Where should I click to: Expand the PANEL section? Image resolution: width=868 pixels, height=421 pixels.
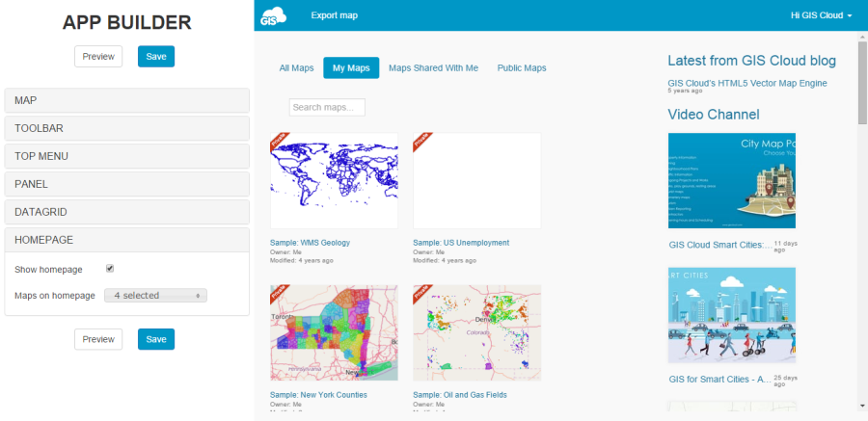126,184
